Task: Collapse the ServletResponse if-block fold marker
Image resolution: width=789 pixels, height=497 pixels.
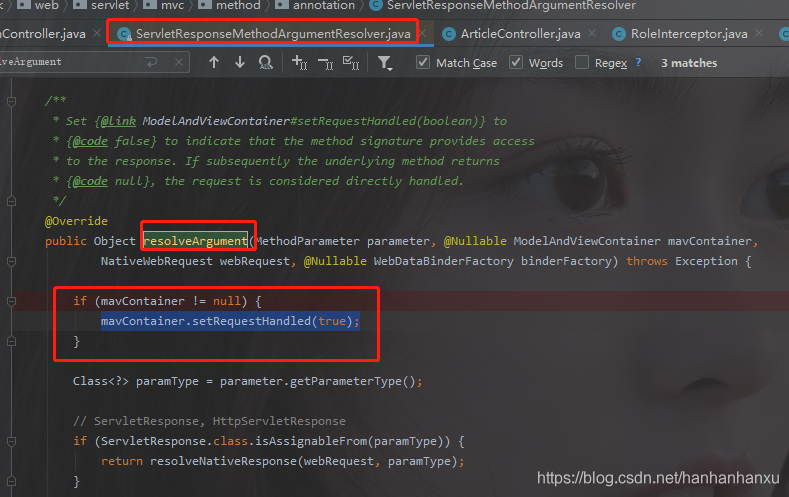Action: [12, 441]
